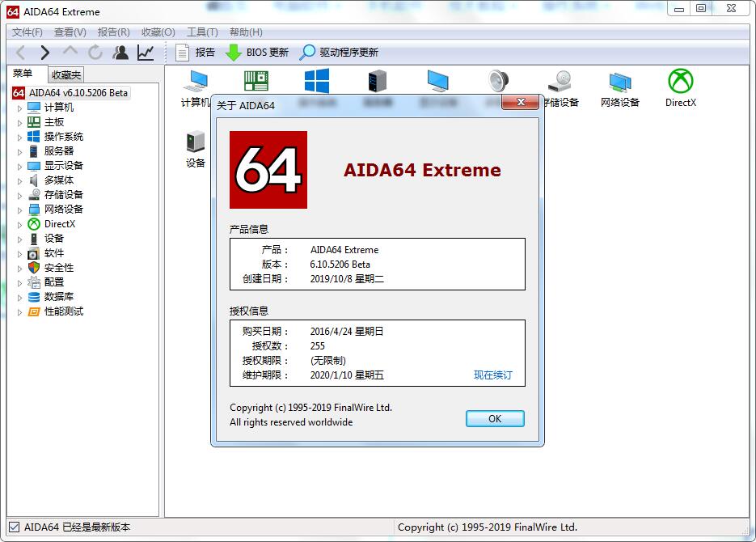Select the AIDA64 v6.10.5206 Beta root node
The height and width of the screenshot is (542, 756).
78,92
